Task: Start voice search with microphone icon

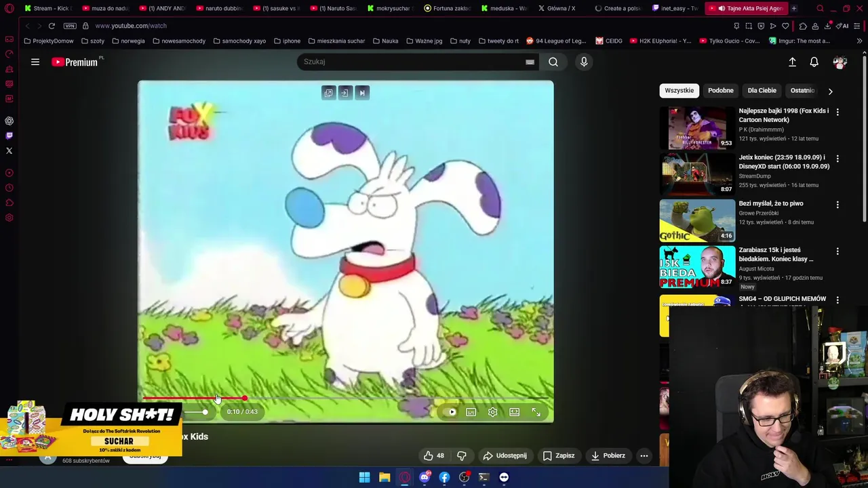Action: (x=584, y=62)
